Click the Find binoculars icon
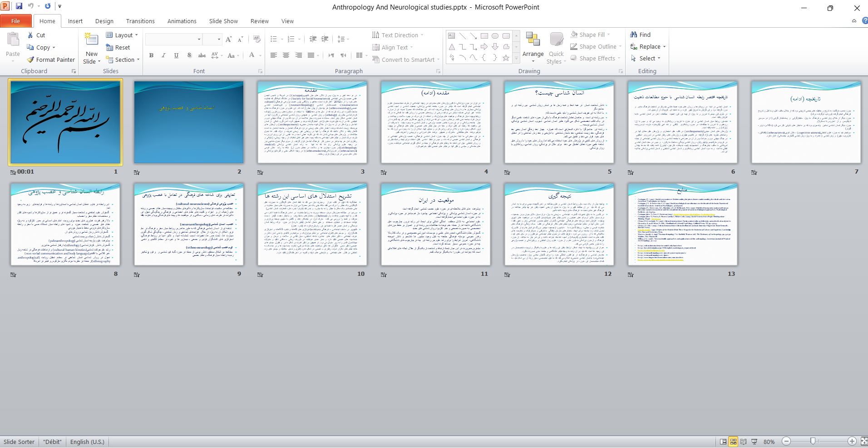This screenshot has width=868, height=448. 634,35
